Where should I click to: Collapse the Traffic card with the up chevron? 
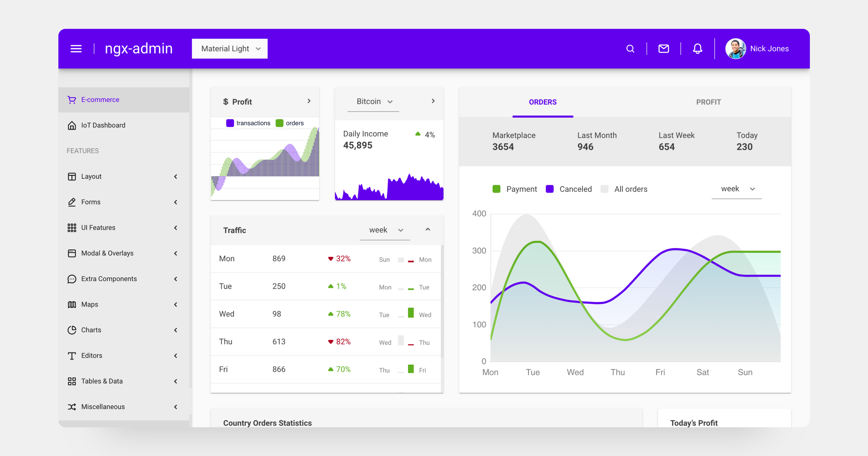[x=428, y=229]
